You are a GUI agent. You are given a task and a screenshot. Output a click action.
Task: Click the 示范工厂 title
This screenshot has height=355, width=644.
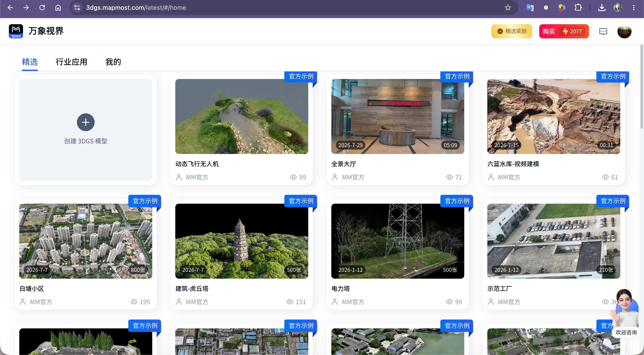coord(500,289)
